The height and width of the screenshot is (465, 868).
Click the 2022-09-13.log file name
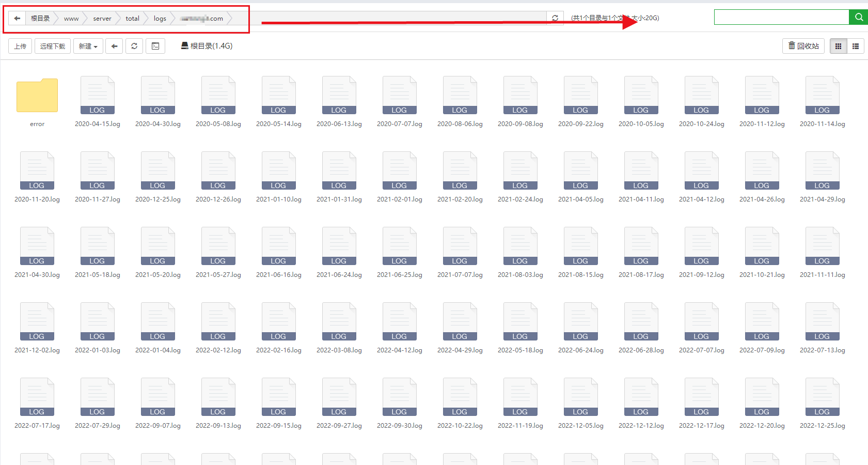[x=218, y=426]
